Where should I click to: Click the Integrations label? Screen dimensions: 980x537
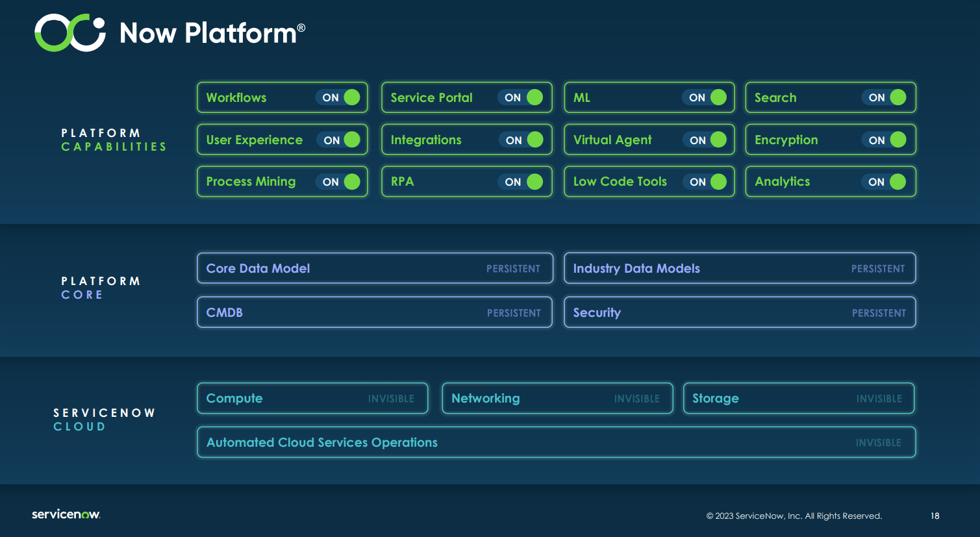point(426,140)
